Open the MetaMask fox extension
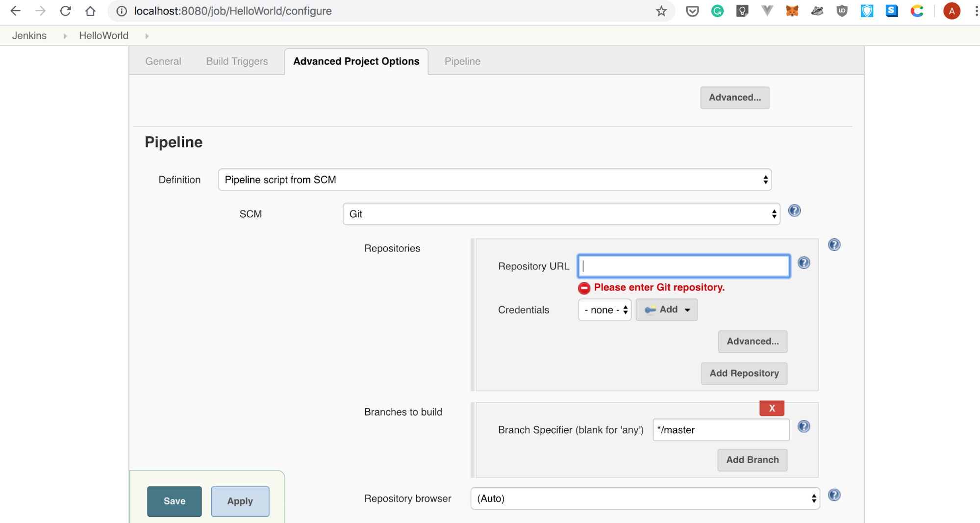This screenshot has width=980, height=523. pos(792,11)
